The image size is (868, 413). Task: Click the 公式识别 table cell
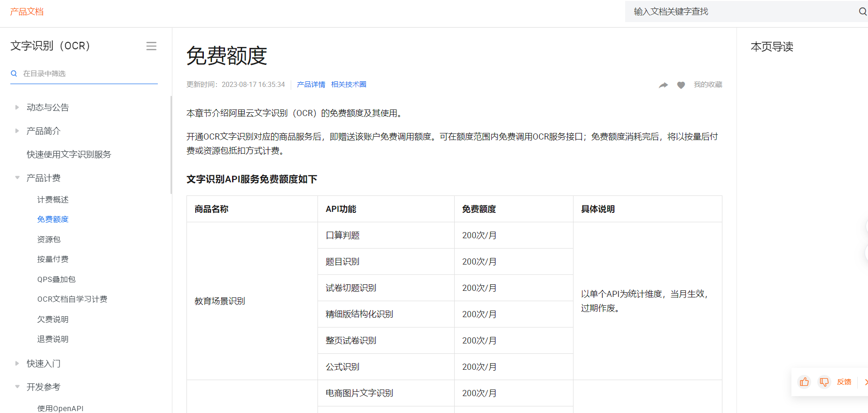tap(386, 366)
